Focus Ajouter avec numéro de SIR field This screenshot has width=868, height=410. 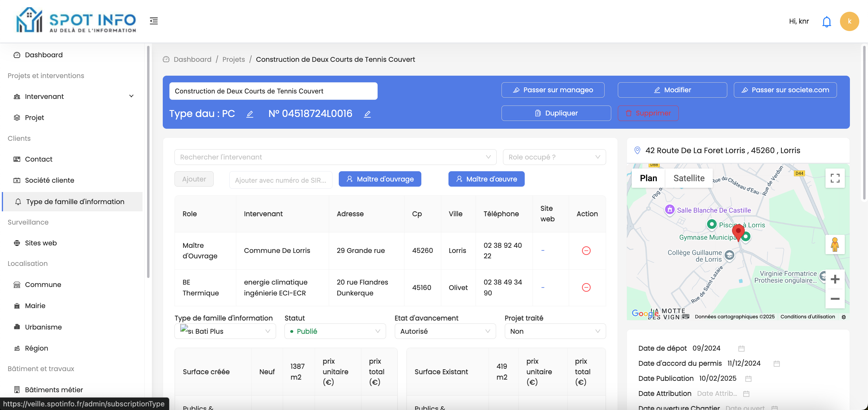coord(281,180)
